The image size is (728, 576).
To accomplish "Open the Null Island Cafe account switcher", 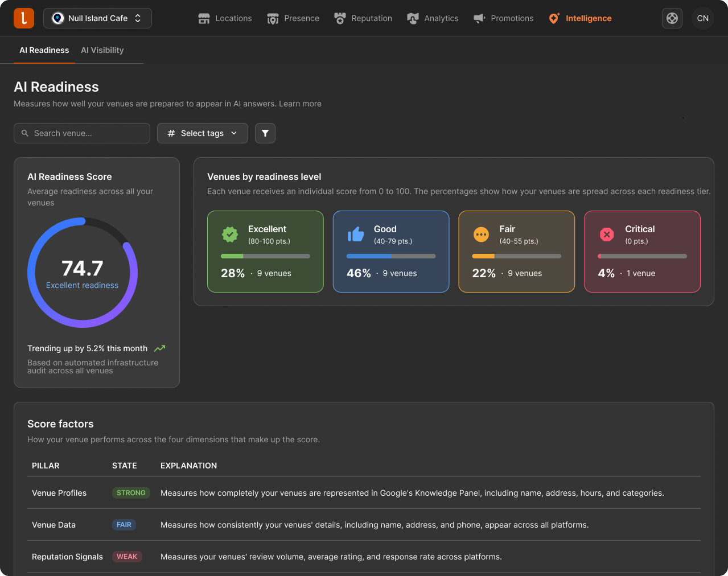I will 97,18.
